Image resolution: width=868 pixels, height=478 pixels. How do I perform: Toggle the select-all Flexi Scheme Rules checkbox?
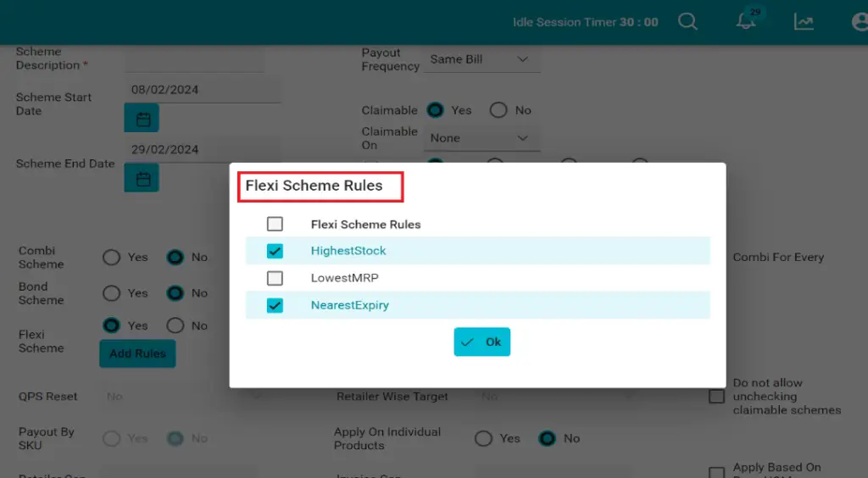[x=275, y=224]
